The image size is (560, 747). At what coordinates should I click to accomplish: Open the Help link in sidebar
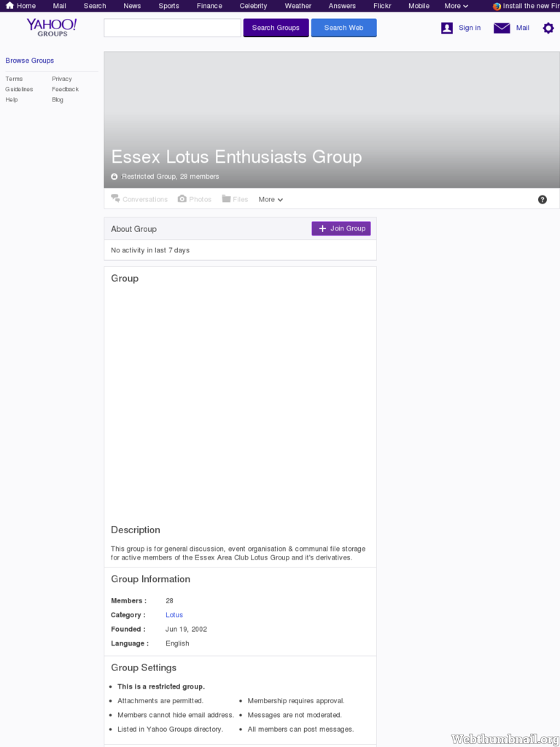12,100
